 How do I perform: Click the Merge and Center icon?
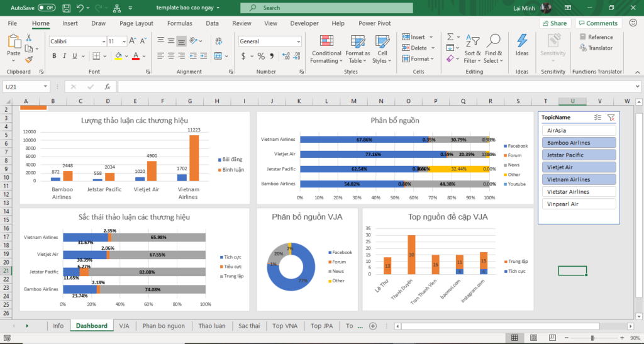click(x=218, y=56)
